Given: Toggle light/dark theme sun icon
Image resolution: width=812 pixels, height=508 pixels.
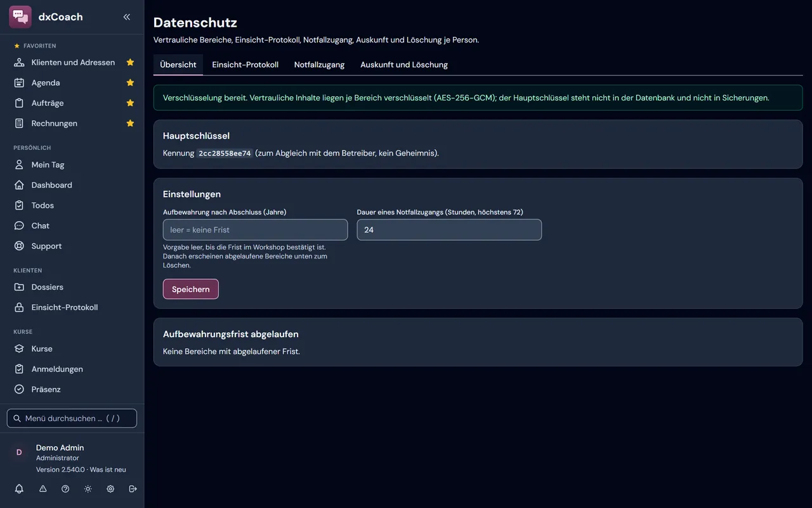Looking at the screenshot, I should (88, 489).
